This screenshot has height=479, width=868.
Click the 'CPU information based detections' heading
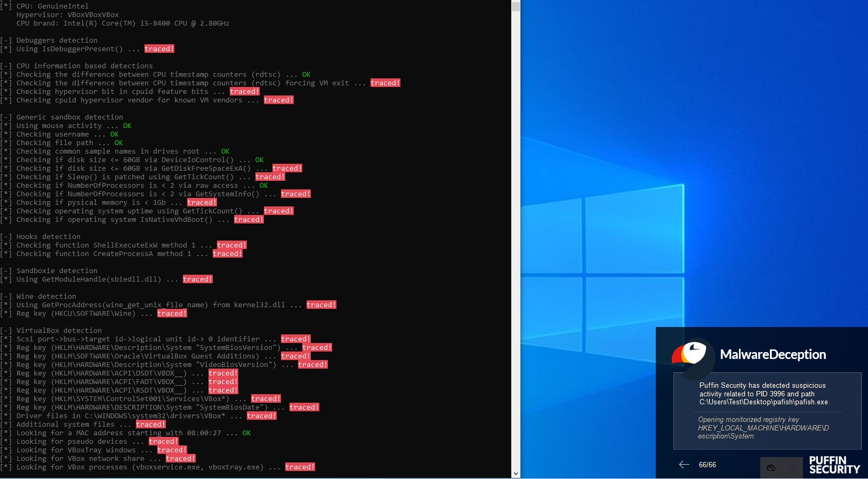pos(77,66)
